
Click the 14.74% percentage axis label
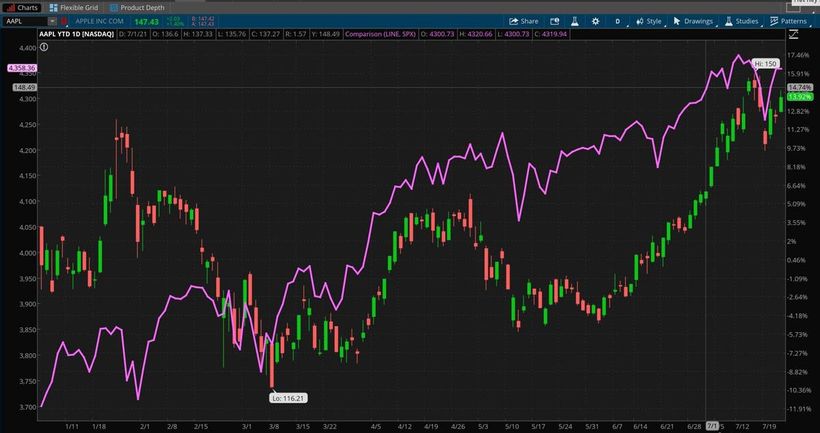pos(800,87)
